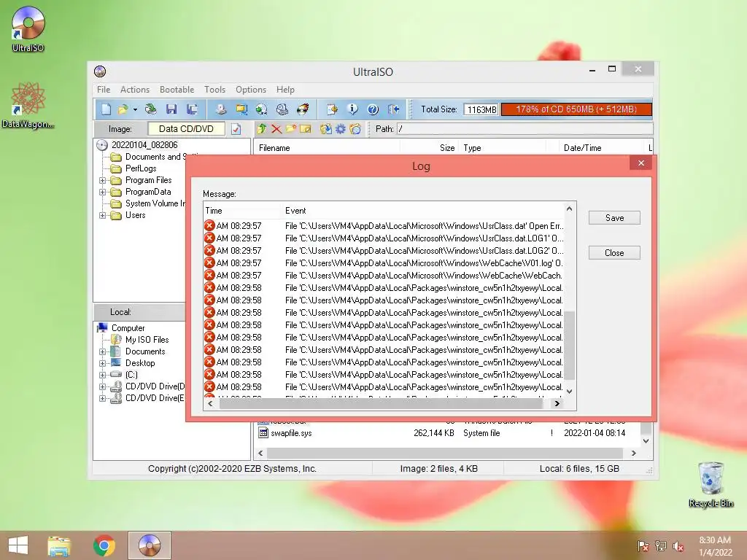The width and height of the screenshot is (747, 560).
Task: Click the Open folder toolbar icon
Action: click(x=123, y=109)
